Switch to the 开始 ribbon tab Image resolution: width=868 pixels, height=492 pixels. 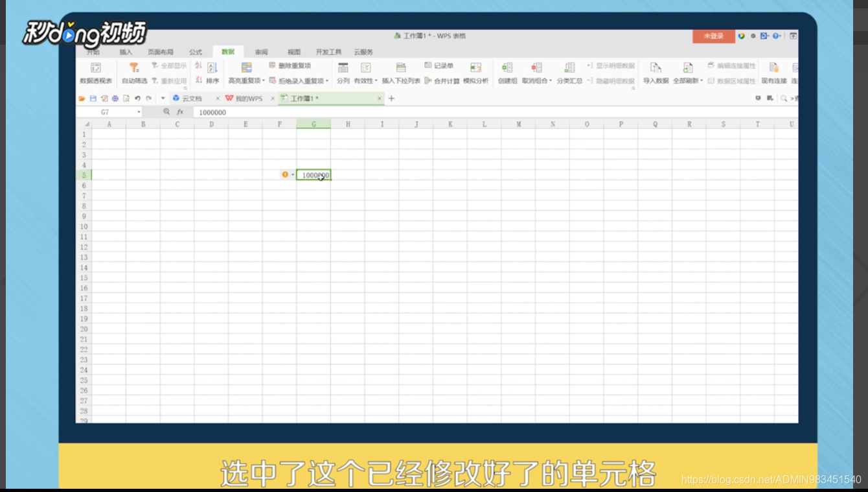click(93, 52)
